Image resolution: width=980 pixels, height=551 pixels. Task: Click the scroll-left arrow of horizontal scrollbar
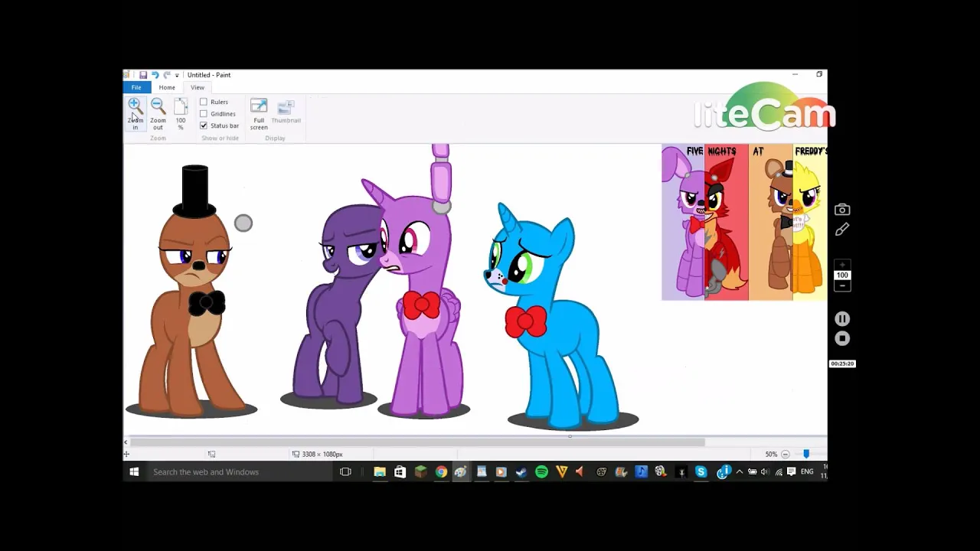point(126,442)
